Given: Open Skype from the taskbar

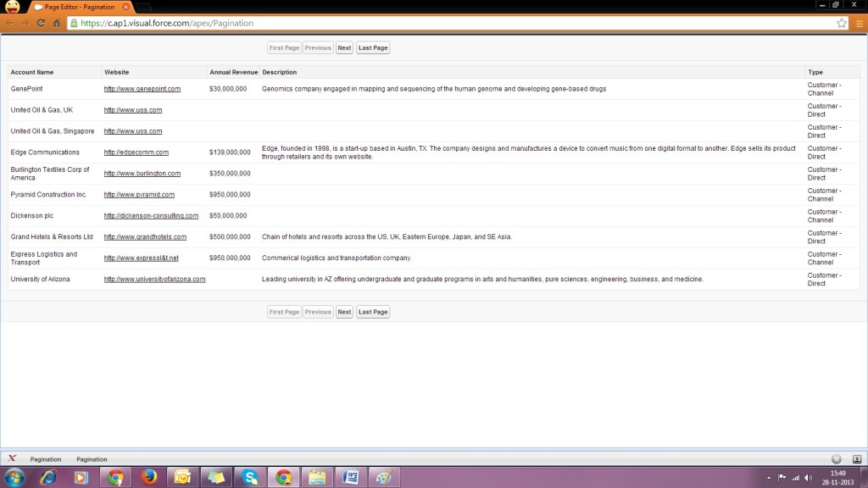Looking at the screenshot, I should click(250, 477).
